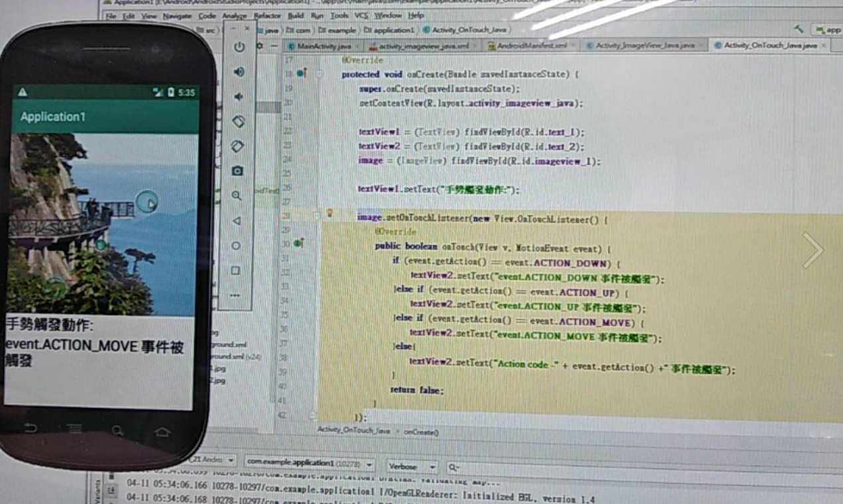Viewport: 843px width, 504px height.
Task: Tap the '5:35' clock on the phone
Action: [186, 93]
